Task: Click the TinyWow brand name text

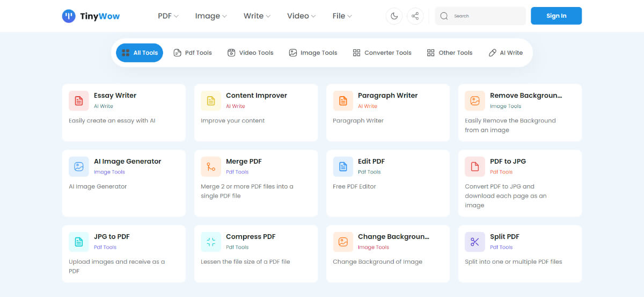Action: [100, 16]
